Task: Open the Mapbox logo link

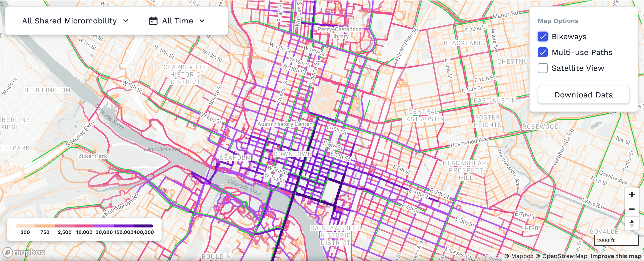Action: tap(24, 252)
